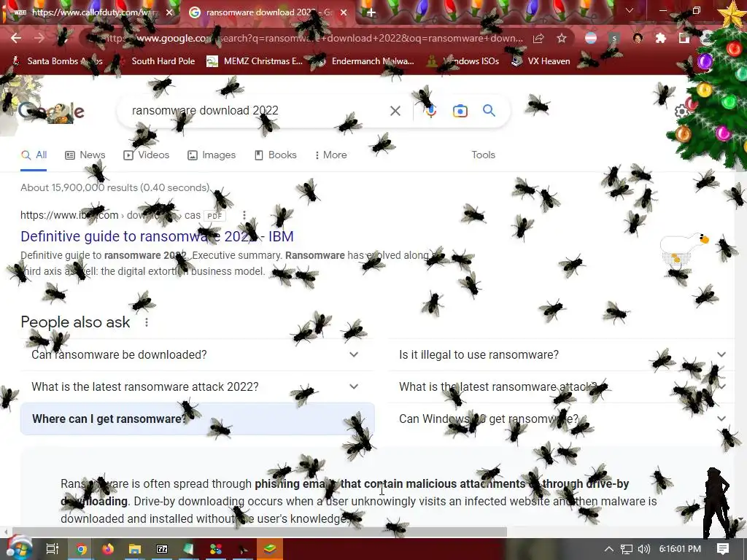Open the More search filters dropdown
The image size is (747, 560).
click(x=330, y=155)
